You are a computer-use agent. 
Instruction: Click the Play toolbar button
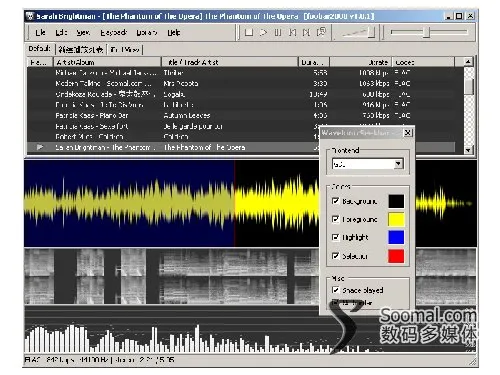[x=263, y=32]
